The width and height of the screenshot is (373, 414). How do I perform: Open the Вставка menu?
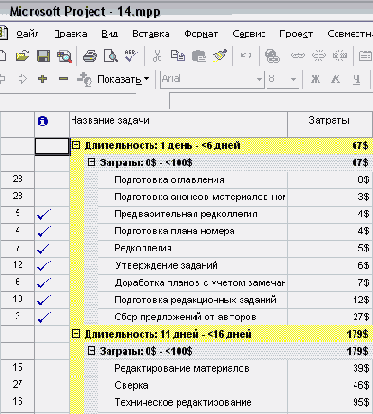(x=151, y=34)
